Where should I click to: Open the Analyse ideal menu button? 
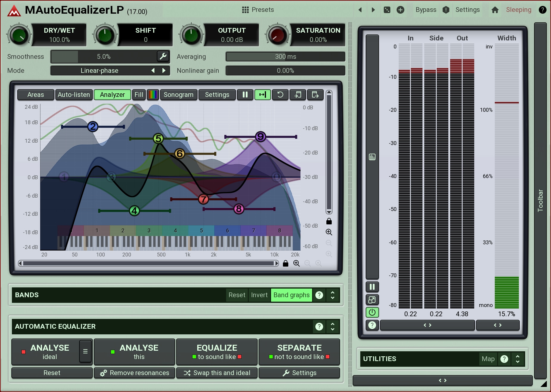[x=85, y=351]
